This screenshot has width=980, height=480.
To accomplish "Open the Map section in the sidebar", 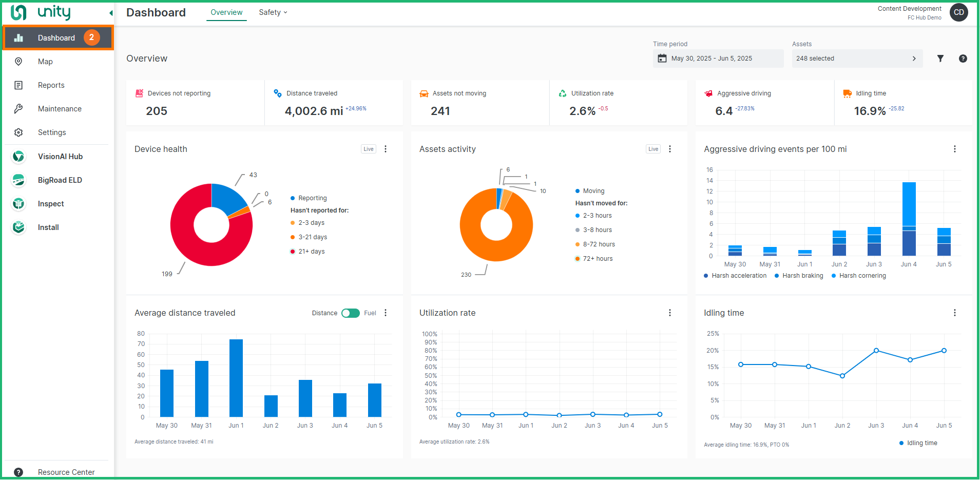I will click(x=45, y=61).
